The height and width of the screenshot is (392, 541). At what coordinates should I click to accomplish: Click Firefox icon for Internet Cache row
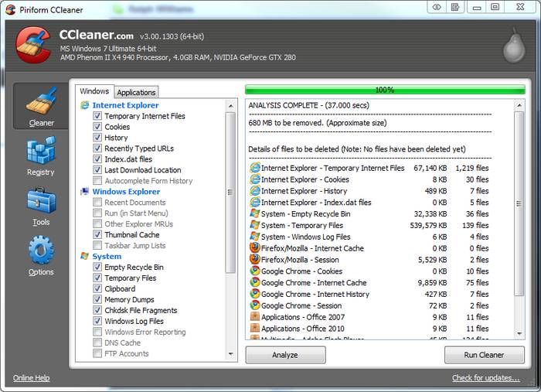255,248
